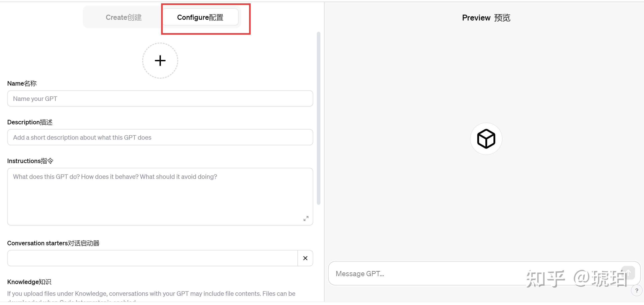Viewport: 644px width, 305px height.
Task: Place cursor in the Instructions text area
Action: point(160,196)
